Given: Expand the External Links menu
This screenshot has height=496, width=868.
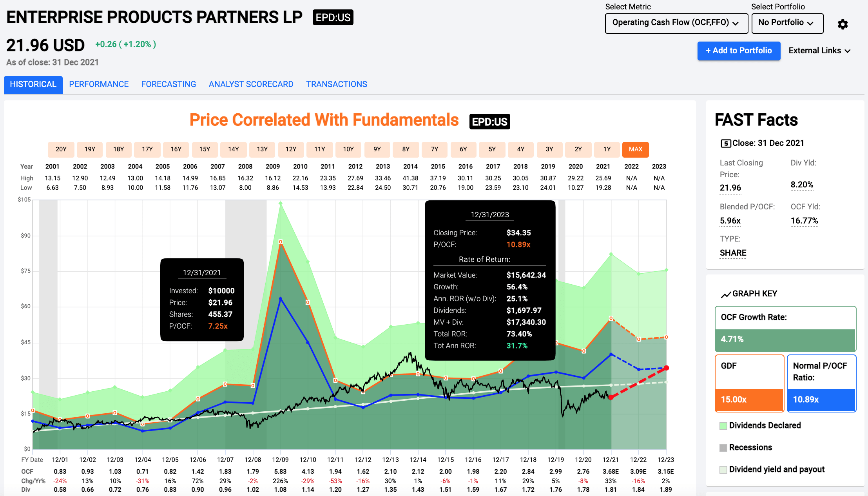Looking at the screenshot, I should pyautogui.click(x=819, y=51).
